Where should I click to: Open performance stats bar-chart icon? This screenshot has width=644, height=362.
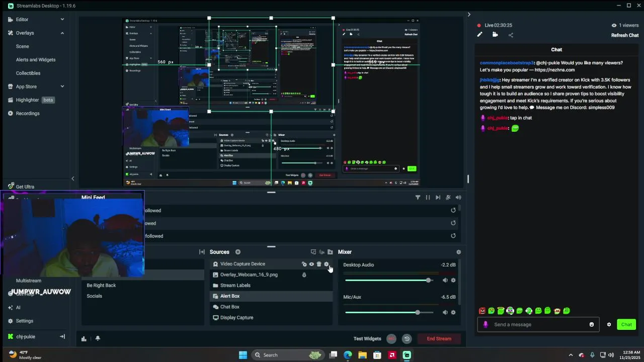pyautogui.click(x=84, y=338)
